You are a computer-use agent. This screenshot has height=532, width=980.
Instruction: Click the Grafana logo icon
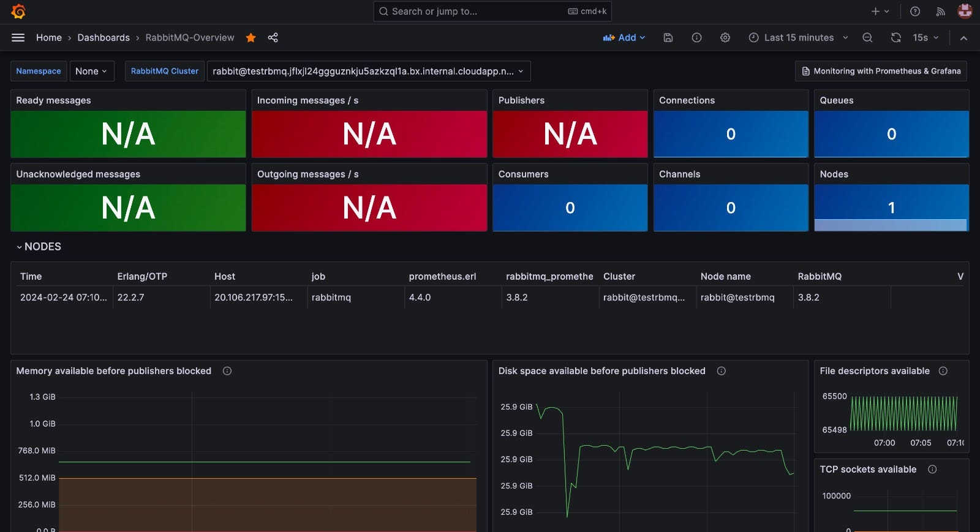[18, 11]
